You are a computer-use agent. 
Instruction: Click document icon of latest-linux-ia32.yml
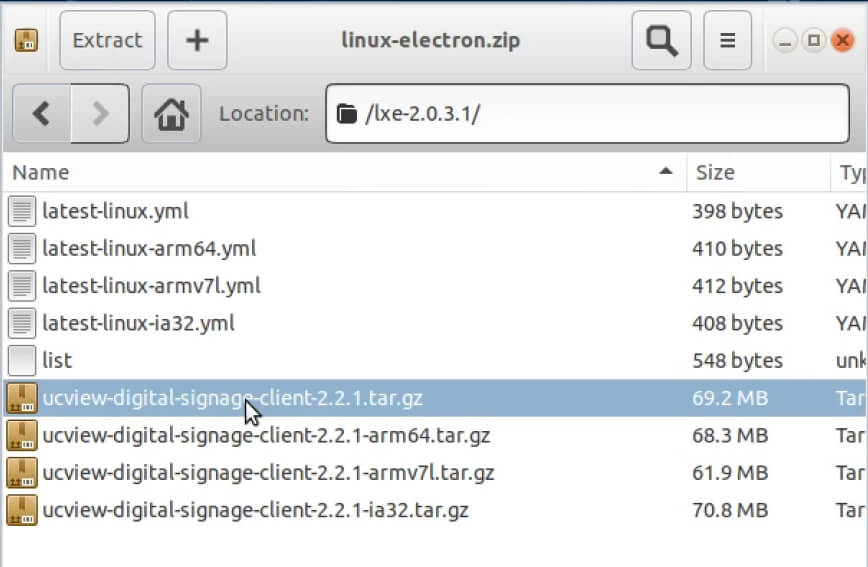pyautogui.click(x=22, y=323)
